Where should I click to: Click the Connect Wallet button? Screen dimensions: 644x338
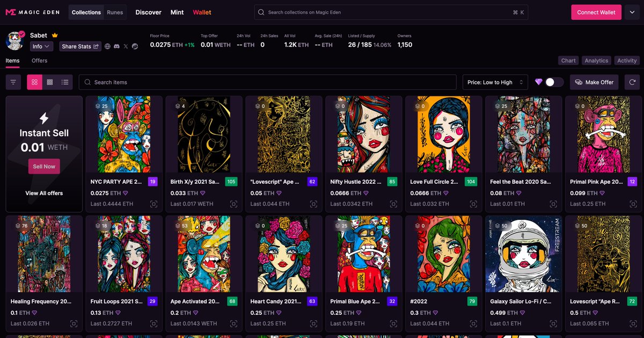coord(596,12)
